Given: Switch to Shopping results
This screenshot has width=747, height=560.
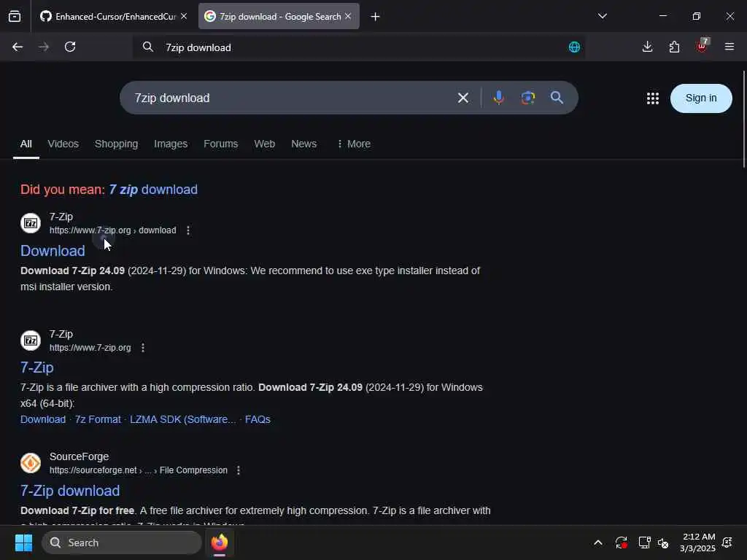Looking at the screenshot, I should coord(116,144).
